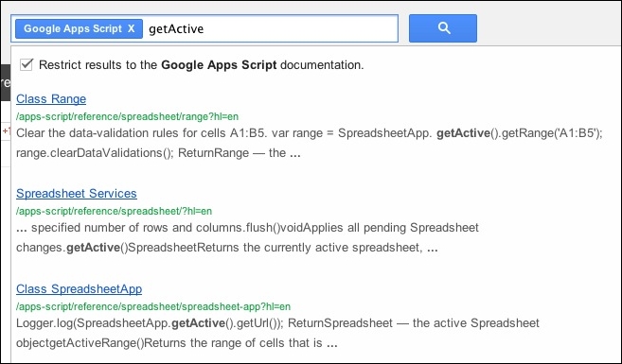Click the green spreadsheet-app?hl=en URL
This screenshot has width=622, height=364.
153,306
